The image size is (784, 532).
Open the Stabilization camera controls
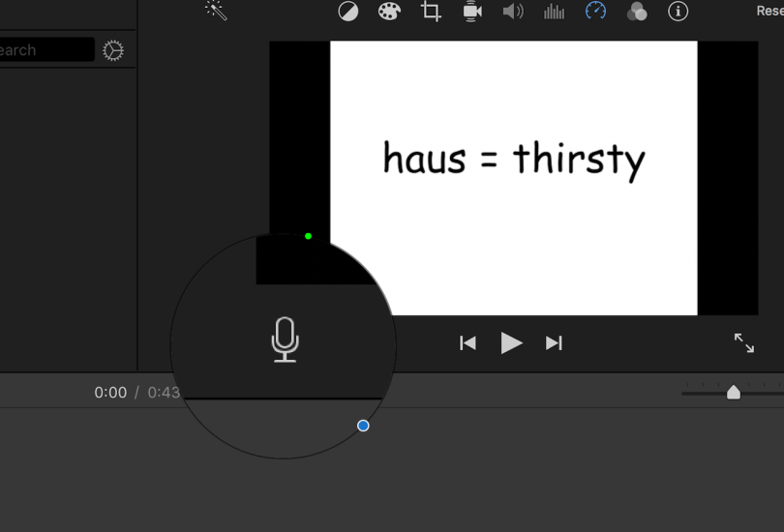coord(472,12)
